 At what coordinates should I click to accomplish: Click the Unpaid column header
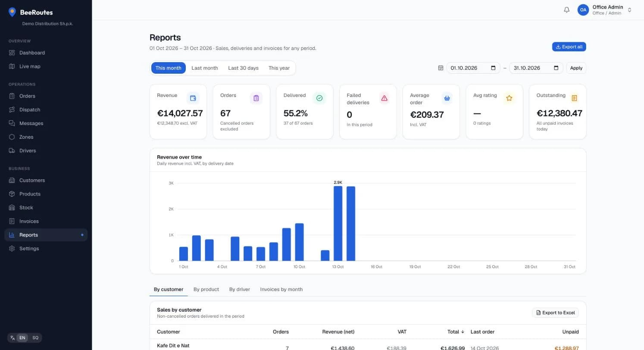click(x=571, y=332)
